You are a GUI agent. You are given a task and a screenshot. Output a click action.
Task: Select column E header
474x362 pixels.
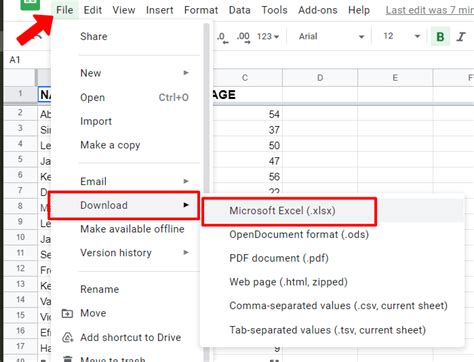point(395,78)
